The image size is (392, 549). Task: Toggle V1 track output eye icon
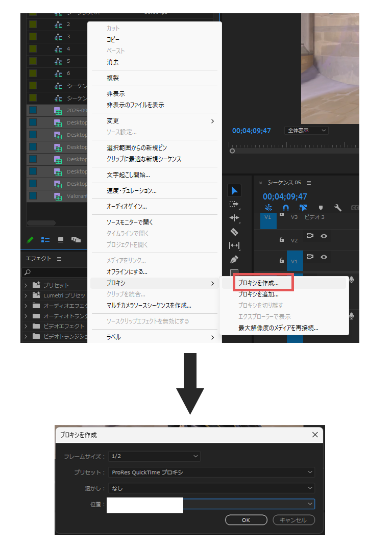coord(324,257)
